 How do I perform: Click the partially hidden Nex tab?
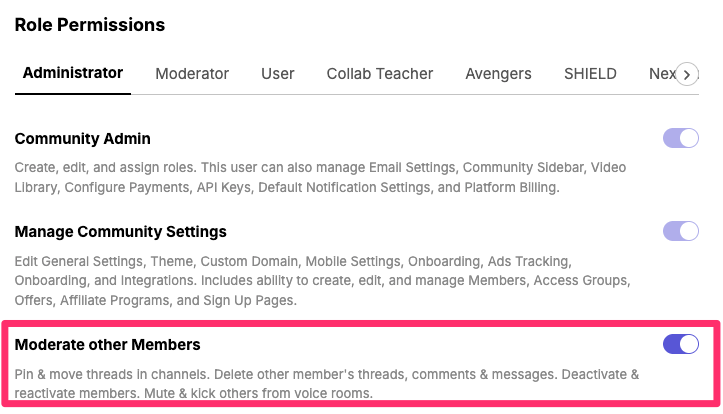pos(660,74)
